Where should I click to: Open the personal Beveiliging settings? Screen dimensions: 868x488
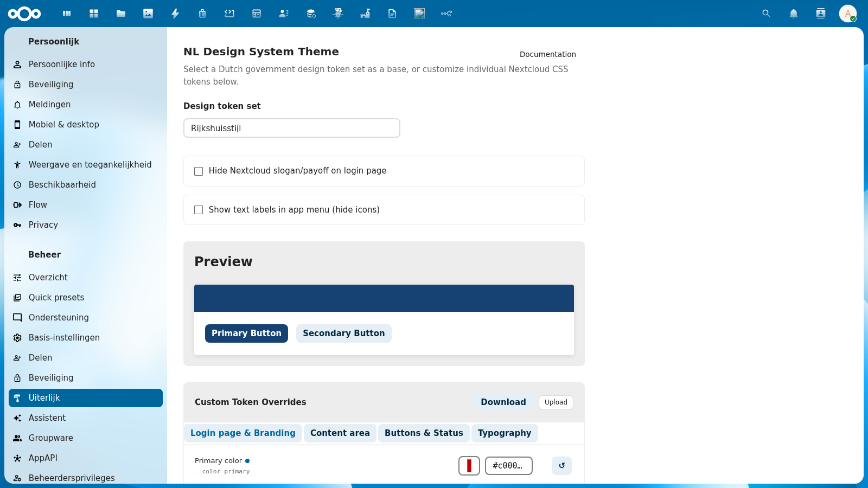click(86, 85)
